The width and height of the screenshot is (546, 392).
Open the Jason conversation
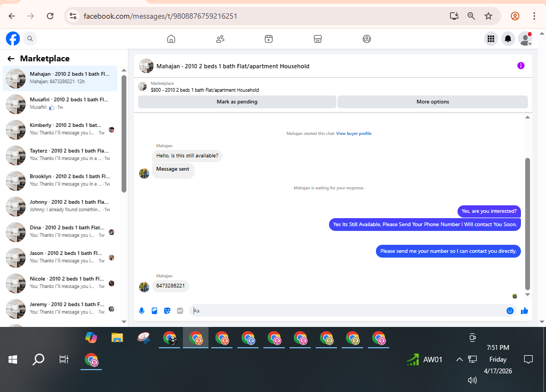pyautogui.click(x=60, y=258)
